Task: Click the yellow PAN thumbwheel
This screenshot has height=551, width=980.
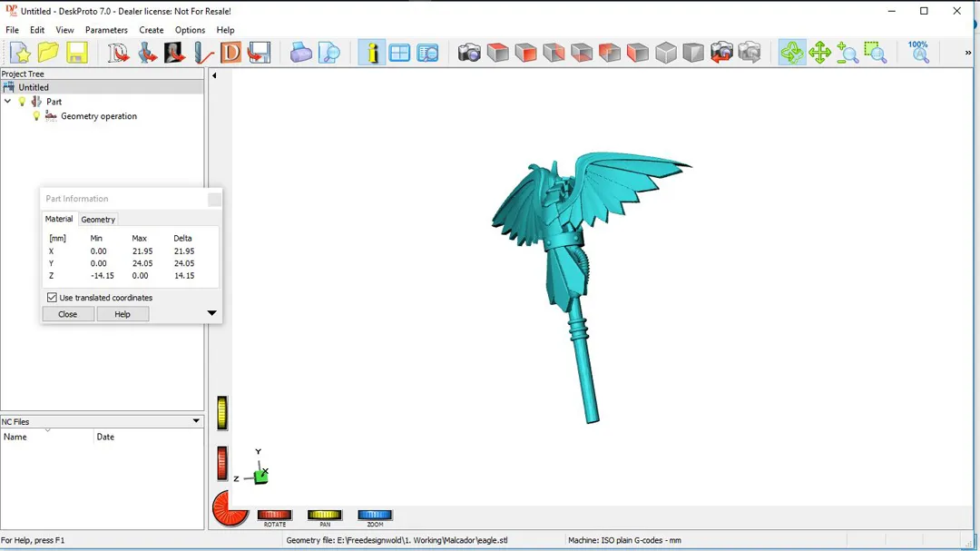Action: click(x=324, y=515)
